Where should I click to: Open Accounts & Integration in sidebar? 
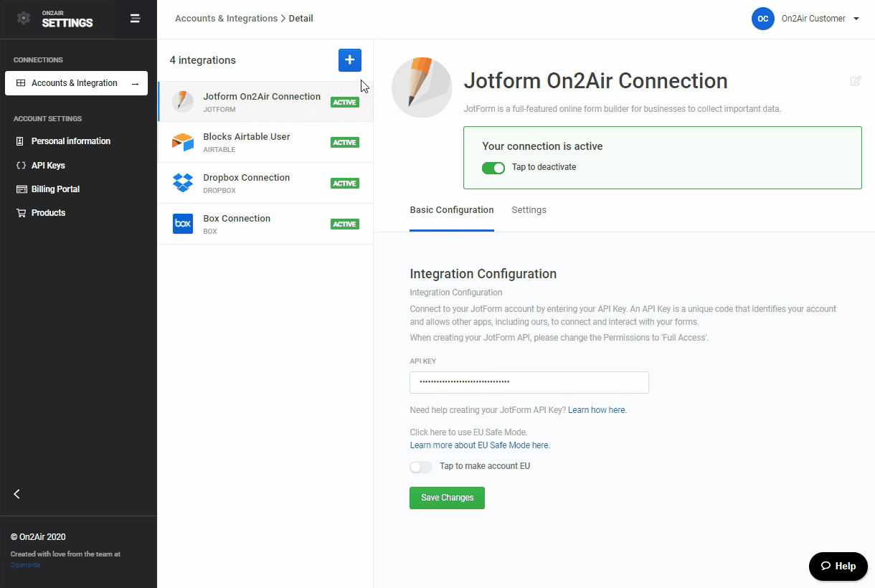pyautogui.click(x=76, y=83)
